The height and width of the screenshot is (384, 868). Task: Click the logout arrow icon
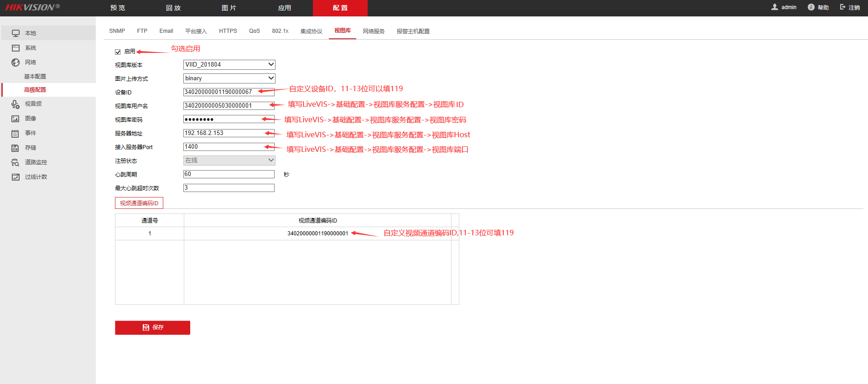click(x=842, y=7)
